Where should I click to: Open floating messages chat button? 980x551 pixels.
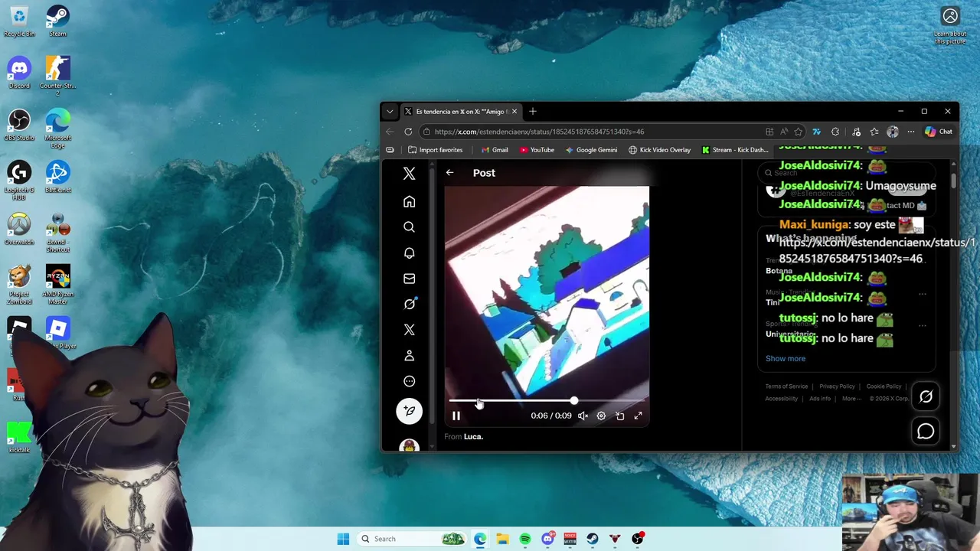[926, 432]
